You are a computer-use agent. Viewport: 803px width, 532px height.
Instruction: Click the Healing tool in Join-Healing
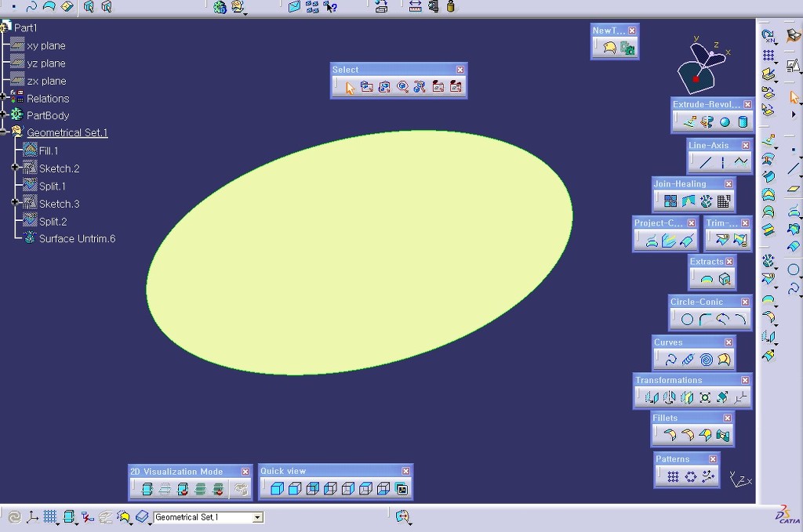[x=689, y=201]
